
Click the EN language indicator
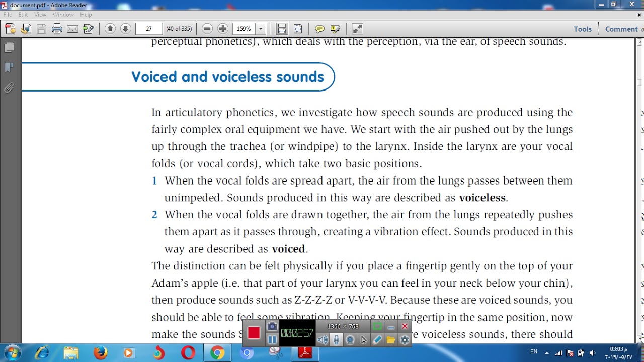pyautogui.click(x=534, y=352)
